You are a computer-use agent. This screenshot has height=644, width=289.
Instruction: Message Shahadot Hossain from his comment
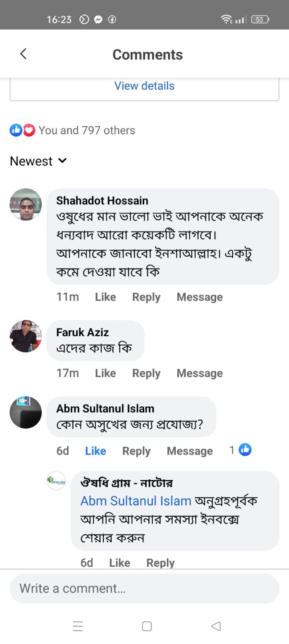click(200, 297)
